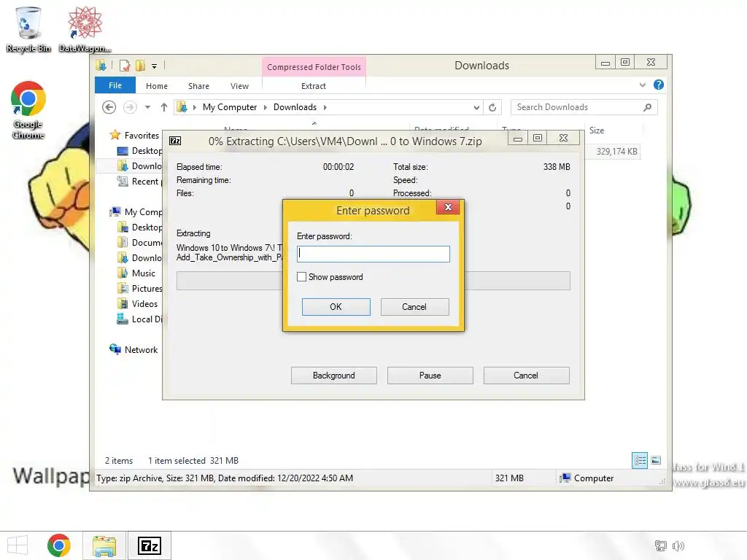Switch to Large icons view layout

coord(656,461)
